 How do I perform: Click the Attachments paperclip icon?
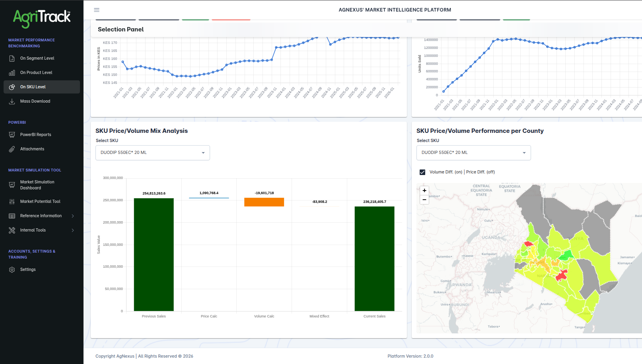point(12,149)
